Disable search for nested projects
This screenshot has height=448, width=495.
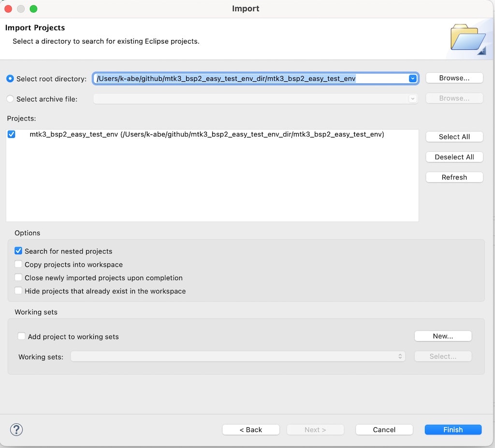18,251
